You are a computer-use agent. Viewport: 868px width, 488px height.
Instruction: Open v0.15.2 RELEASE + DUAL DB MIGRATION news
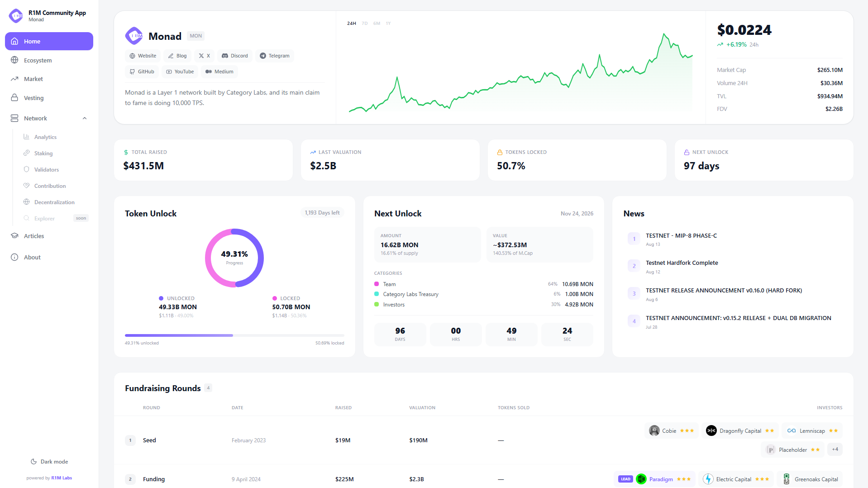(738, 318)
